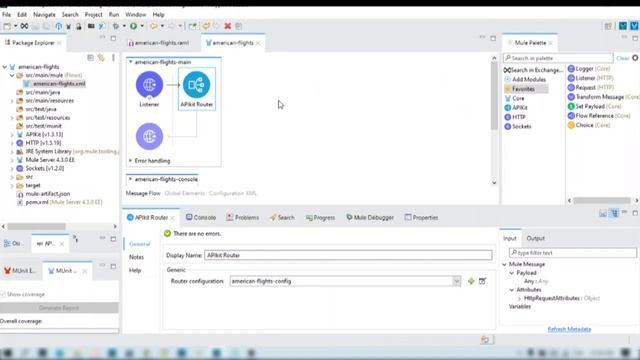Open the File menu

point(7,15)
